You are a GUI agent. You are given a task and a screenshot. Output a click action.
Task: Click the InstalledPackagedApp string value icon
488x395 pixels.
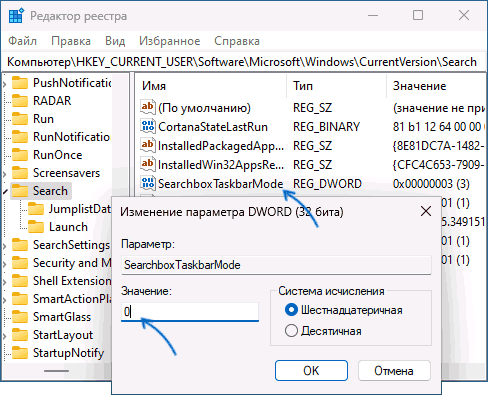[148, 145]
